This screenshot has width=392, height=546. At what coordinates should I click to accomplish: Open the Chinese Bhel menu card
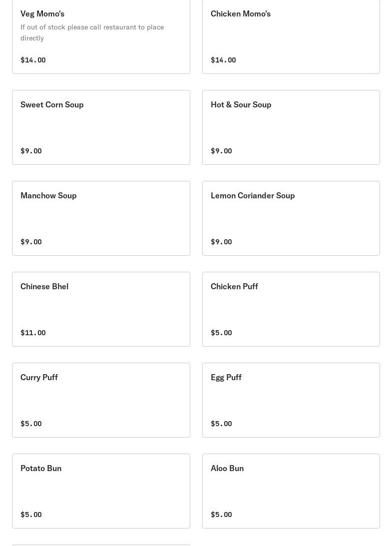(x=101, y=309)
